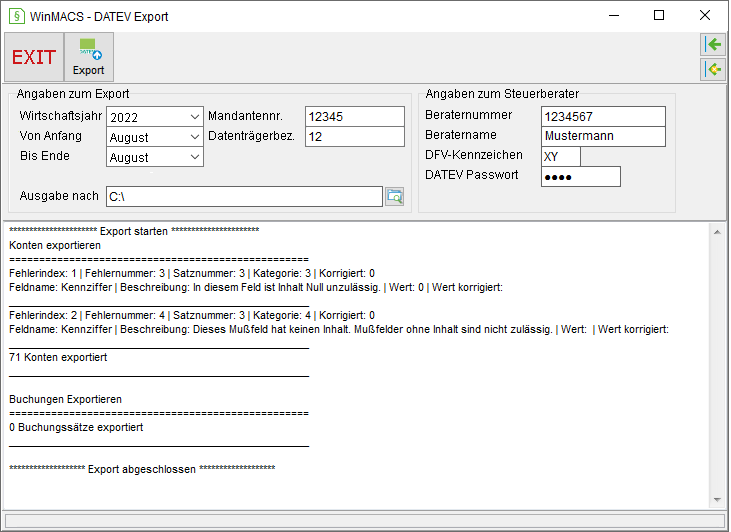Click the 'Buchungen Exportieren' heading text

coord(65,399)
